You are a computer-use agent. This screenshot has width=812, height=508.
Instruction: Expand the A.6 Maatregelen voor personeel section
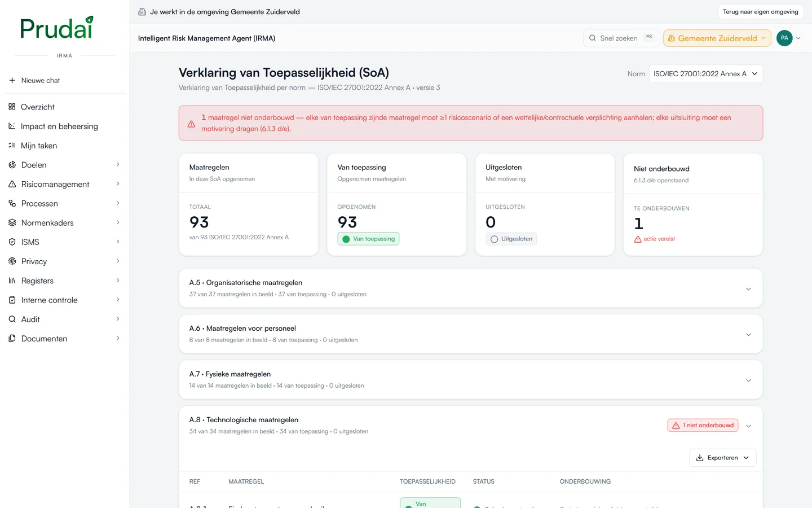tap(471, 334)
